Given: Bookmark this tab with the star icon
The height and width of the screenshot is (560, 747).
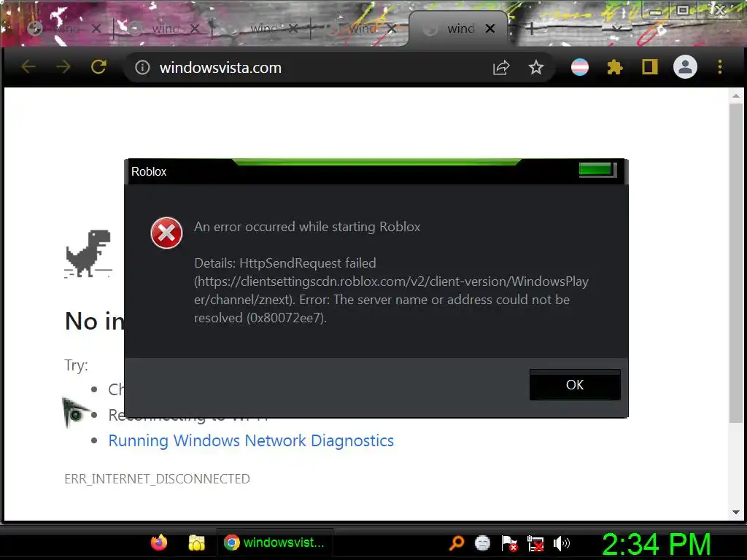Looking at the screenshot, I should [536, 68].
